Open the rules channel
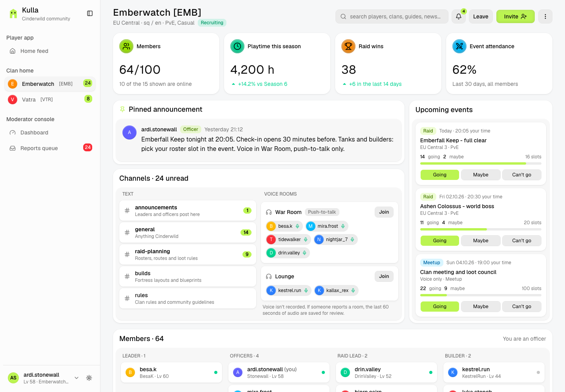Screen dimensions: 565x392 (x=188, y=298)
